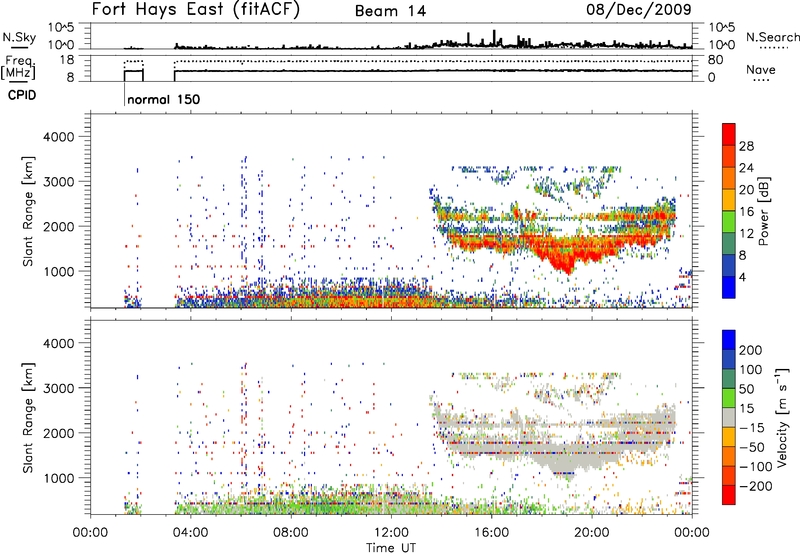This screenshot has width=800, height=554.
Task: Pick the light green segment of the power colorbar
Action: (729, 222)
